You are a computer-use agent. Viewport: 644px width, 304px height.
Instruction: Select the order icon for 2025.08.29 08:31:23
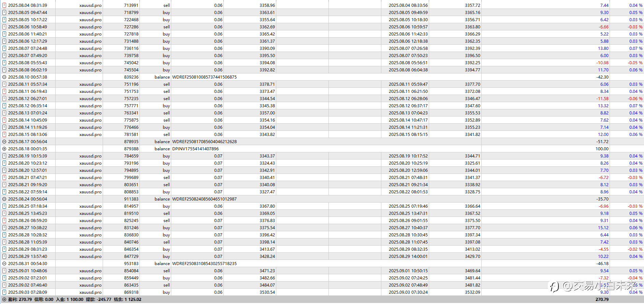pos(4,249)
